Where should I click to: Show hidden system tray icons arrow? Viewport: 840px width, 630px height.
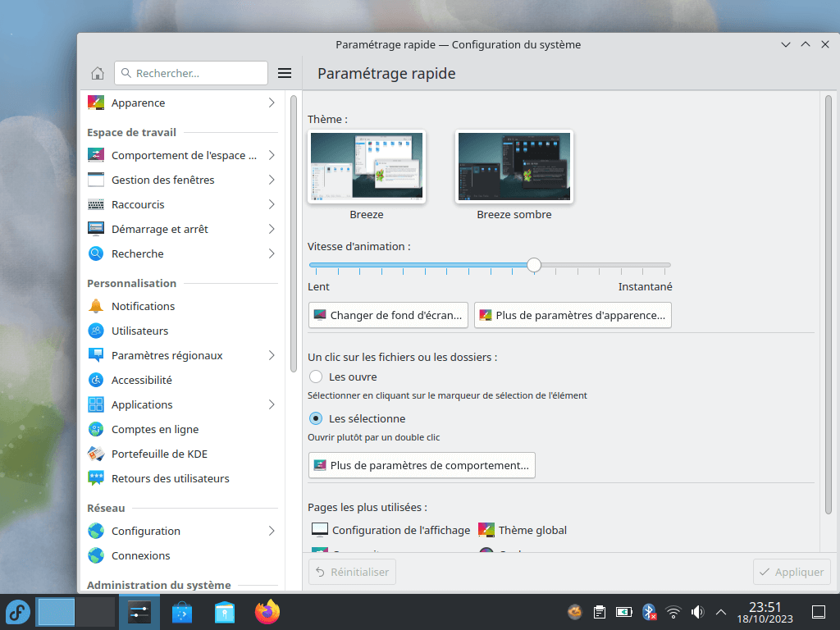pyautogui.click(x=721, y=612)
